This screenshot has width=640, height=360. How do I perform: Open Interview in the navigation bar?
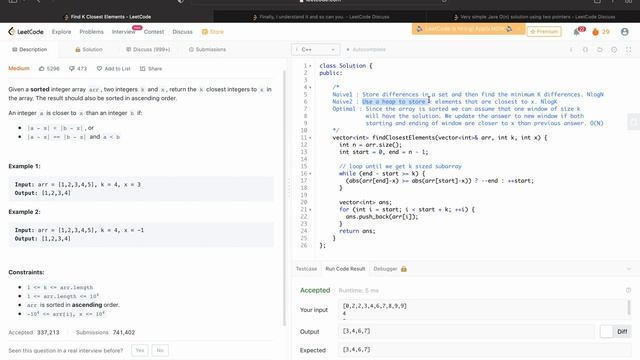coord(123,31)
